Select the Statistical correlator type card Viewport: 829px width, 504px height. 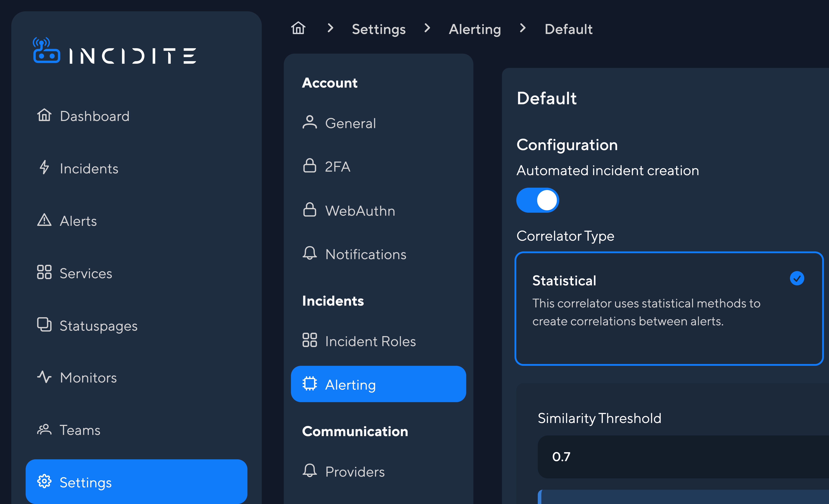(x=669, y=308)
